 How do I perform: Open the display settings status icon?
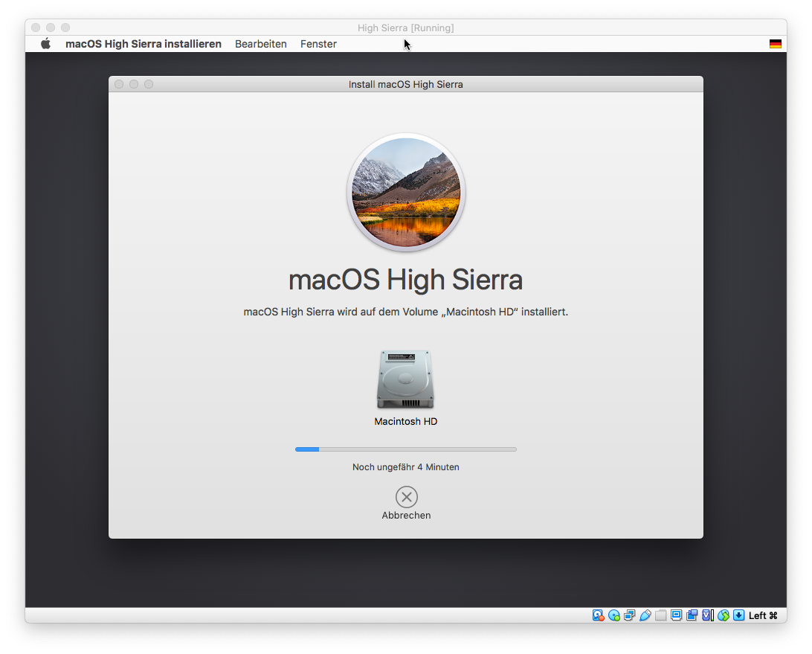[x=677, y=615]
